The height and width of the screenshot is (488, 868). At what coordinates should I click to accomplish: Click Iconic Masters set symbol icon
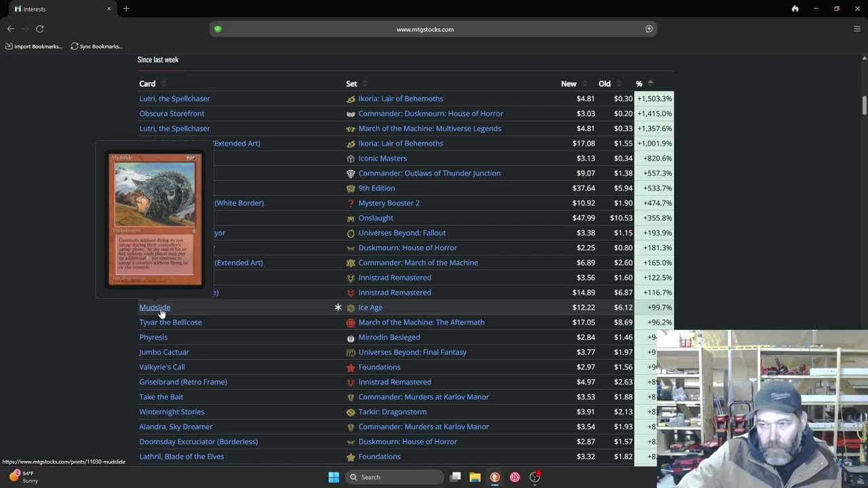pos(351,159)
